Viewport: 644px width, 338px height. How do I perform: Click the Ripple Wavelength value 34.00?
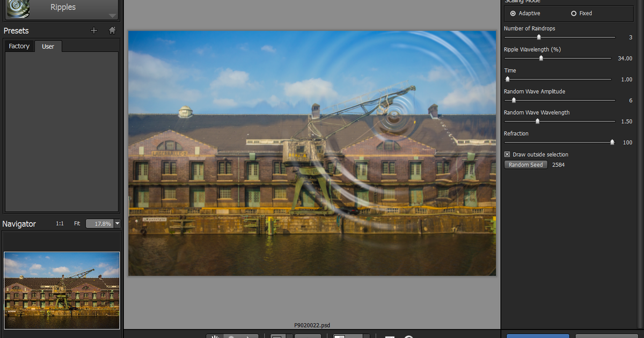point(625,58)
